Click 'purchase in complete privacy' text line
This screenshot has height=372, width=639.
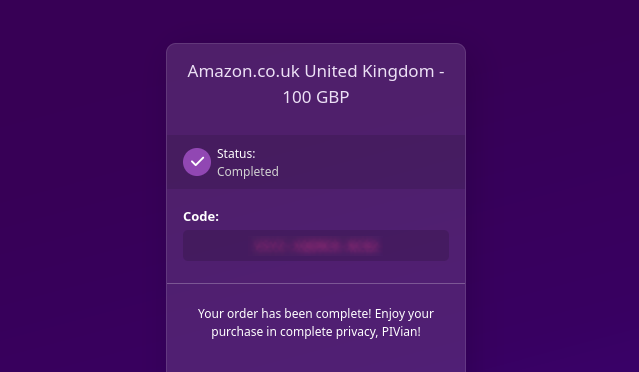coord(295,332)
